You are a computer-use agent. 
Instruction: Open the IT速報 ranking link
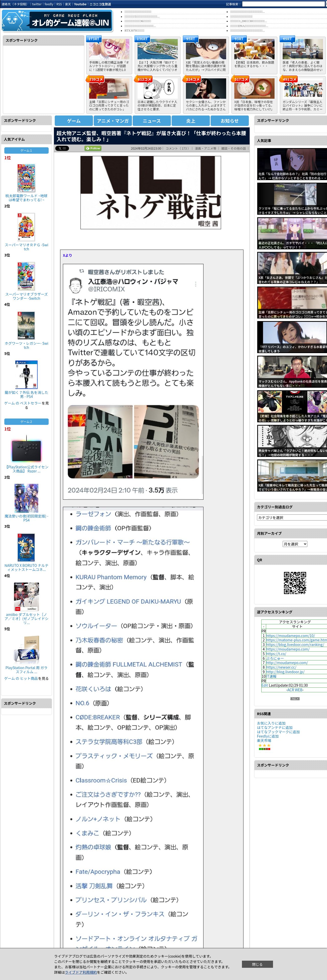coord(271,676)
